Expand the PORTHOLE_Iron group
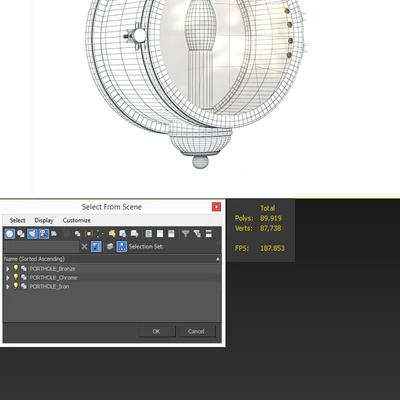This screenshot has width=400, height=400. [8, 287]
